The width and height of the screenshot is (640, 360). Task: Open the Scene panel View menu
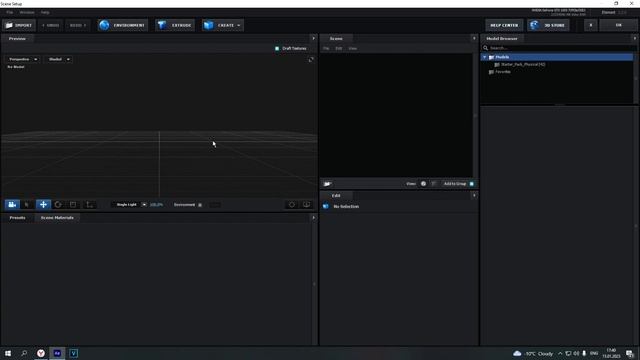point(353,49)
